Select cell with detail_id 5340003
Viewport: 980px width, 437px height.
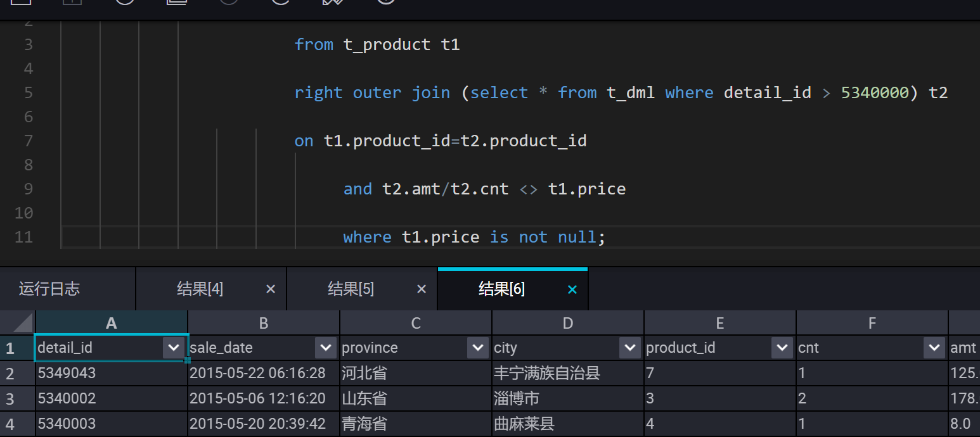tap(112, 424)
